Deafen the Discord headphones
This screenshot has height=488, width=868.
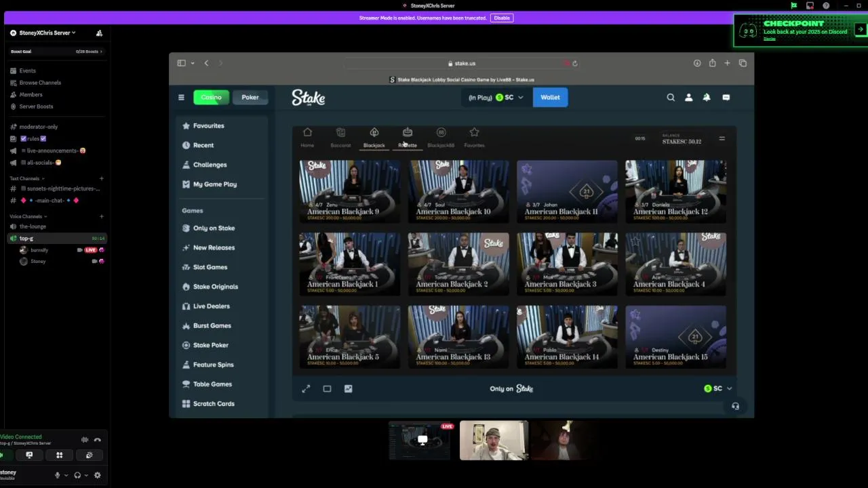coord(77,475)
